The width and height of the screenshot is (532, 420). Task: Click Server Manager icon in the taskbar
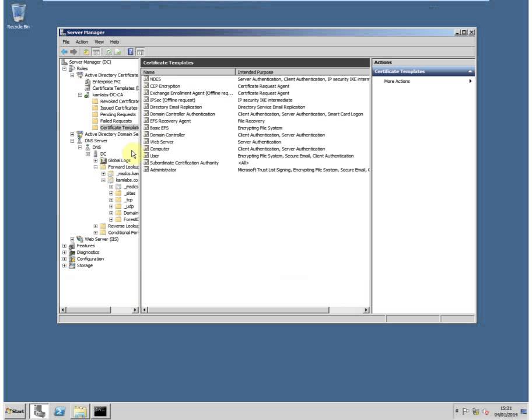coord(39,411)
